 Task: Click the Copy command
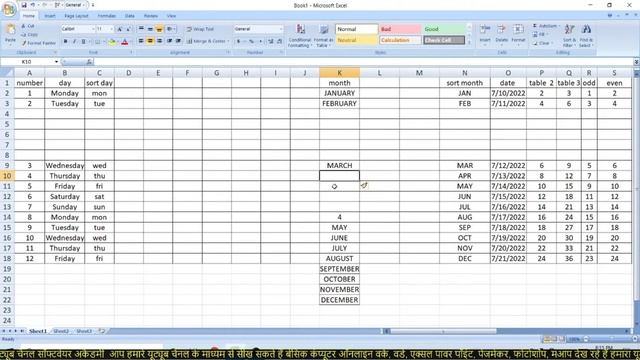[29, 35]
